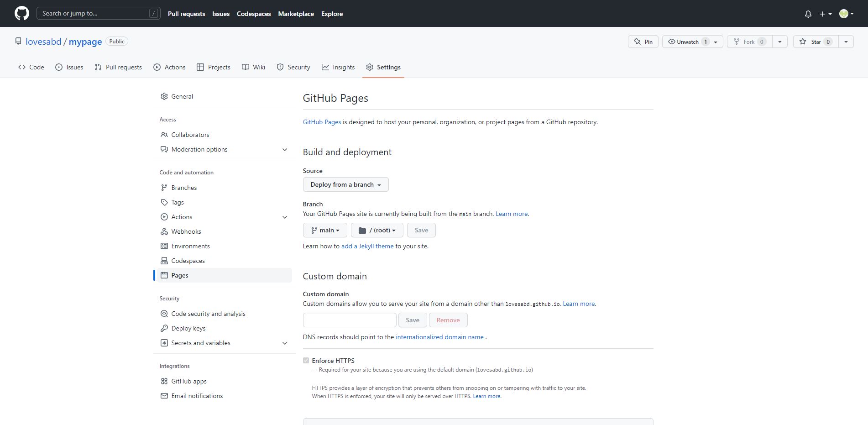Toggle the Enforce HTTPS checkbox
The image size is (868, 425).
tap(306, 361)
